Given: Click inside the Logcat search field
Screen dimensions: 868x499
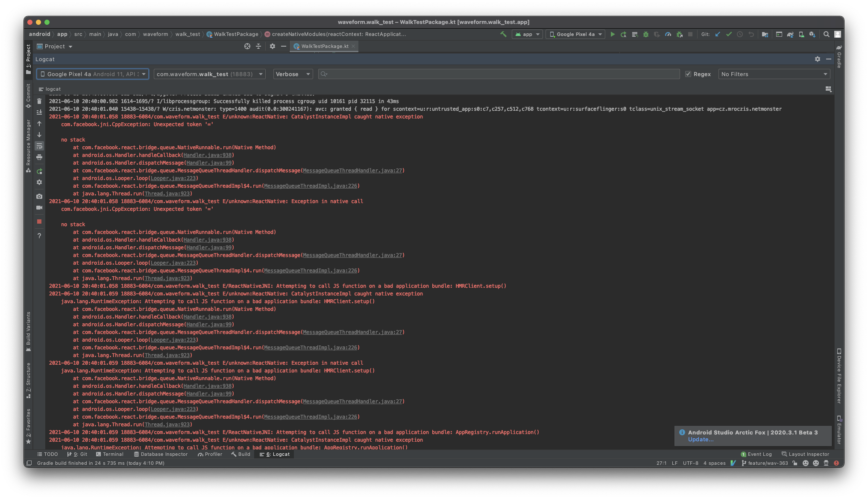Looking at the screenshot, I should [x=470, y=74].
